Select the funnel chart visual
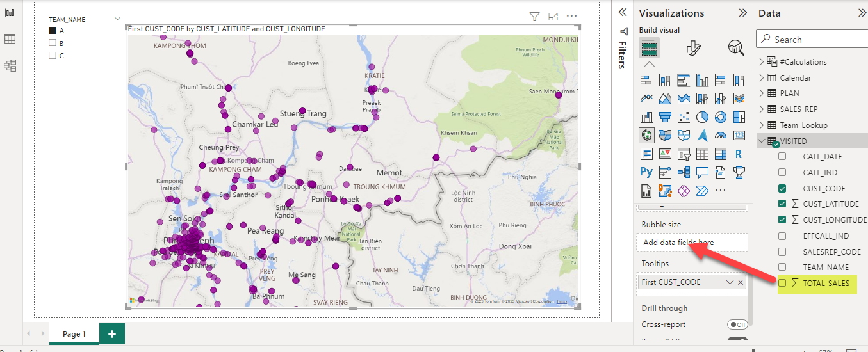868x352 pixels. [x=665, y=117]
